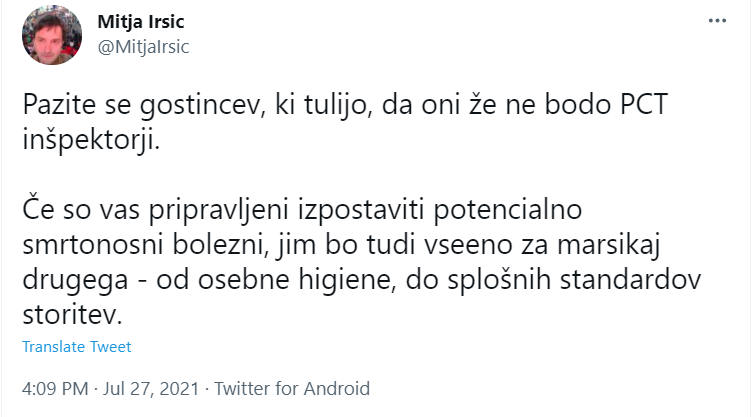Click the word 'potencialno' in the tweet text

(x=508, y=210)
